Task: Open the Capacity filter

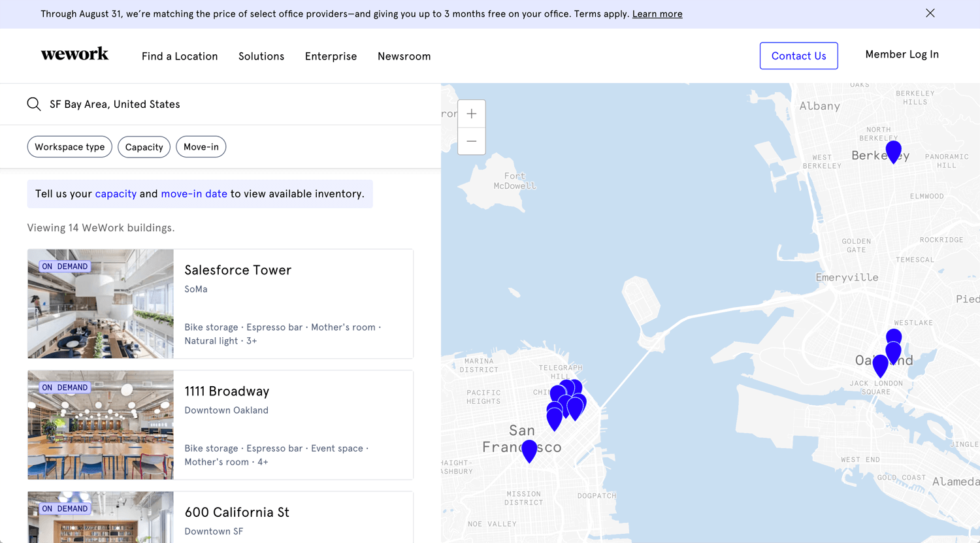Action: 144,147
